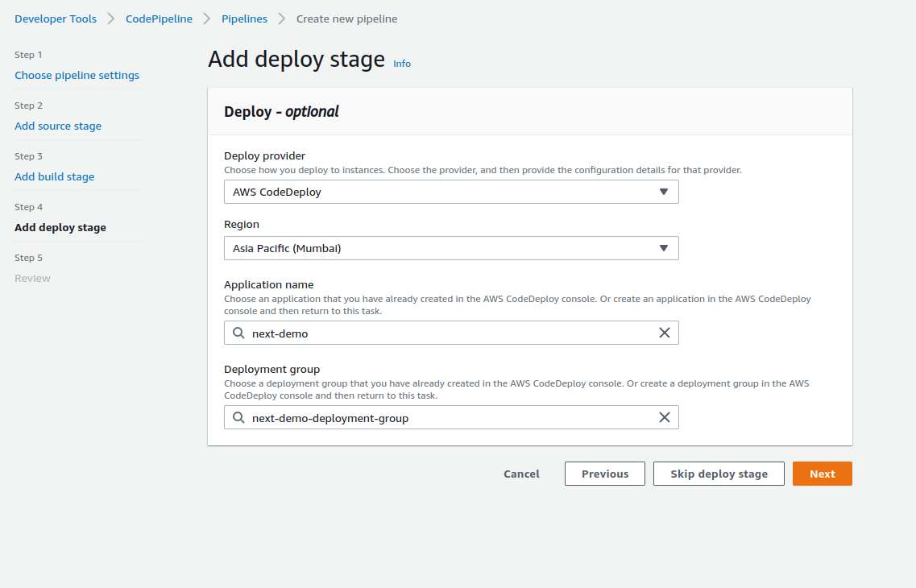916x588 pixels.
Task: Click the 'Deploy - optional' section heading
Action: coord(281,111)
